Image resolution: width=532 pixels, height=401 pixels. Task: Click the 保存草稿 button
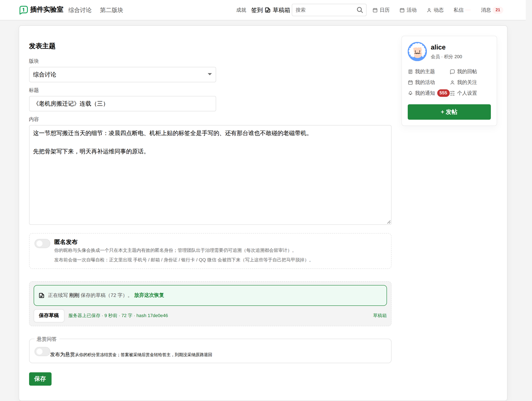point(49,315)
